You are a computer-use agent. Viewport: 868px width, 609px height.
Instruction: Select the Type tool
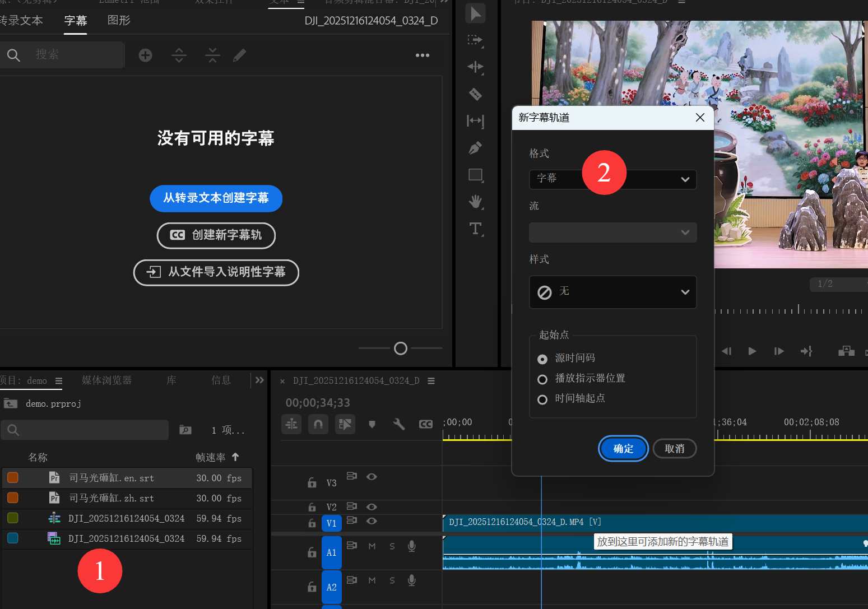point(475,228)
